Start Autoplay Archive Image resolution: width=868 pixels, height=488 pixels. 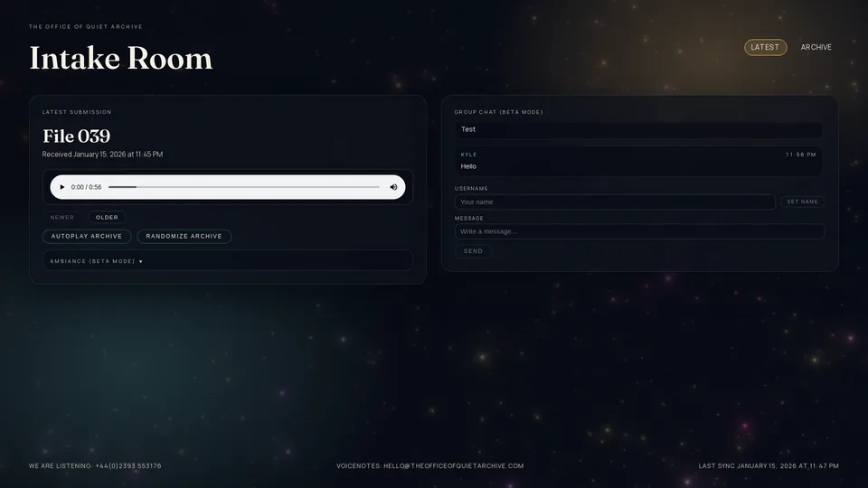(x=87, y=236)
